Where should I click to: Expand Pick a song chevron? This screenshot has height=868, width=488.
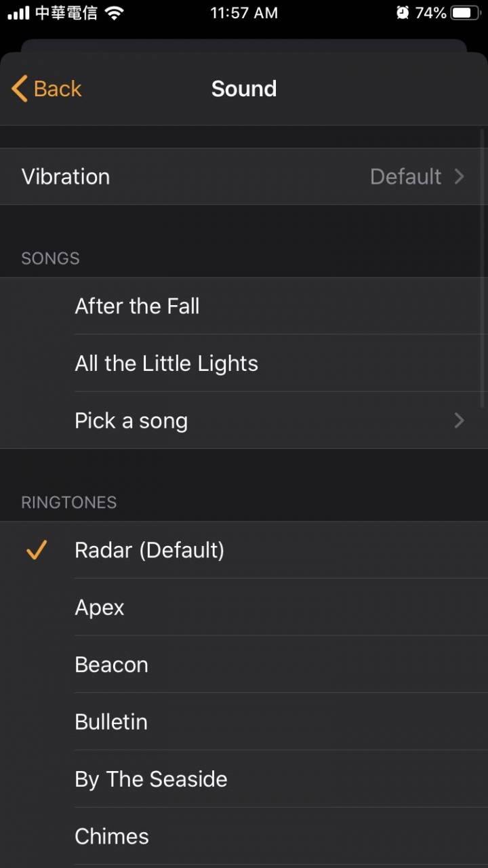coord(459,420)
